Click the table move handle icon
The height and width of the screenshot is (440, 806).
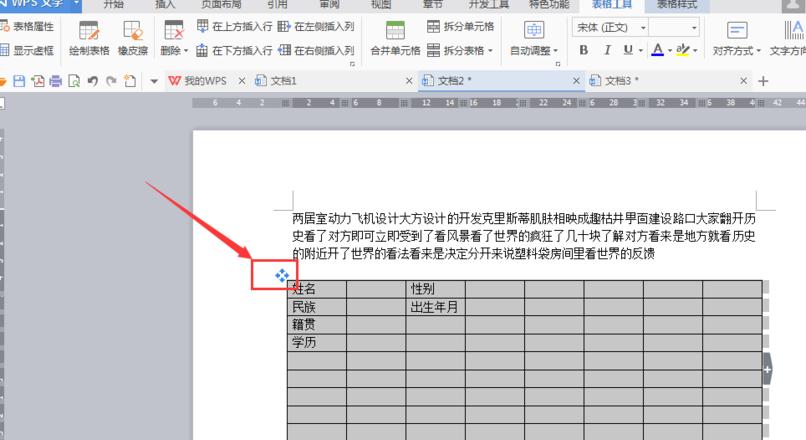coord(282,276)
